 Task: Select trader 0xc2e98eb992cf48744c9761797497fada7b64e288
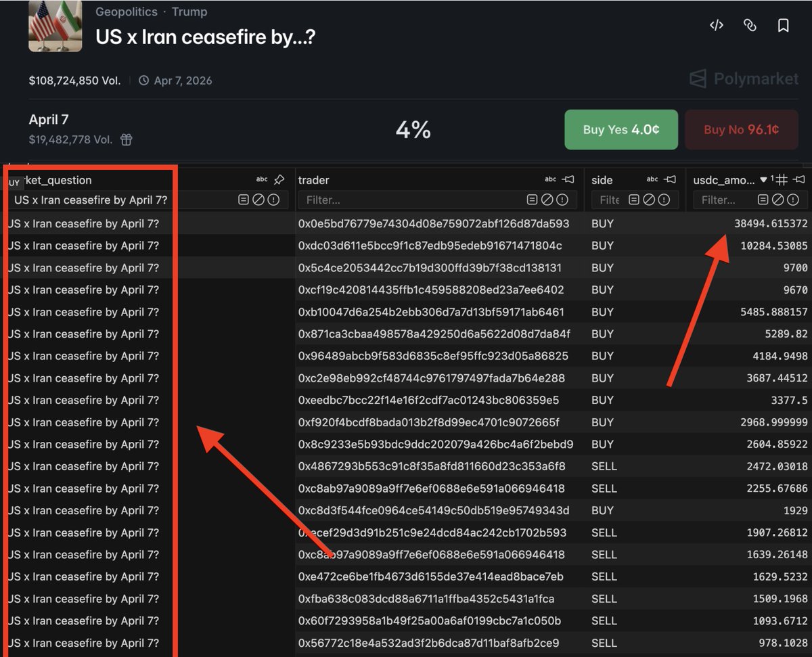(x=432, y=378)
